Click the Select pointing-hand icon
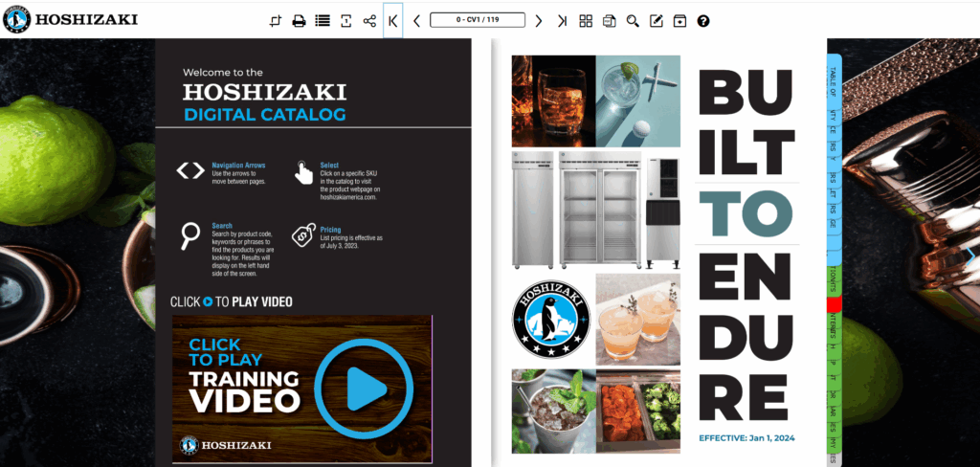980x467 pixels. pos(303,172)
